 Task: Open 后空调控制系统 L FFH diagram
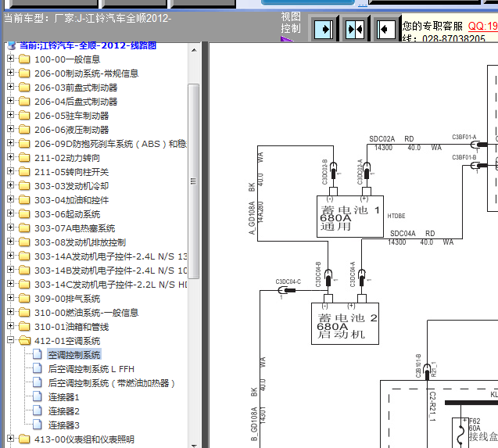pos(91,369)
